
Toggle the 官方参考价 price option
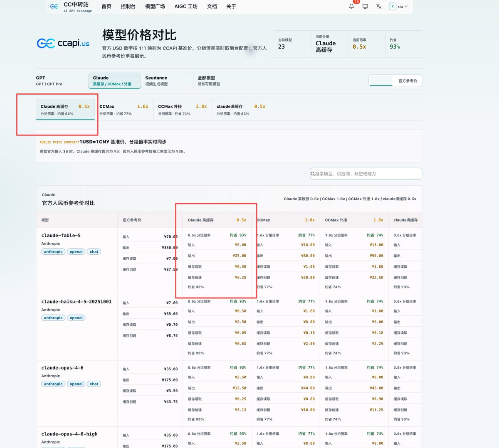click(408, 81)
